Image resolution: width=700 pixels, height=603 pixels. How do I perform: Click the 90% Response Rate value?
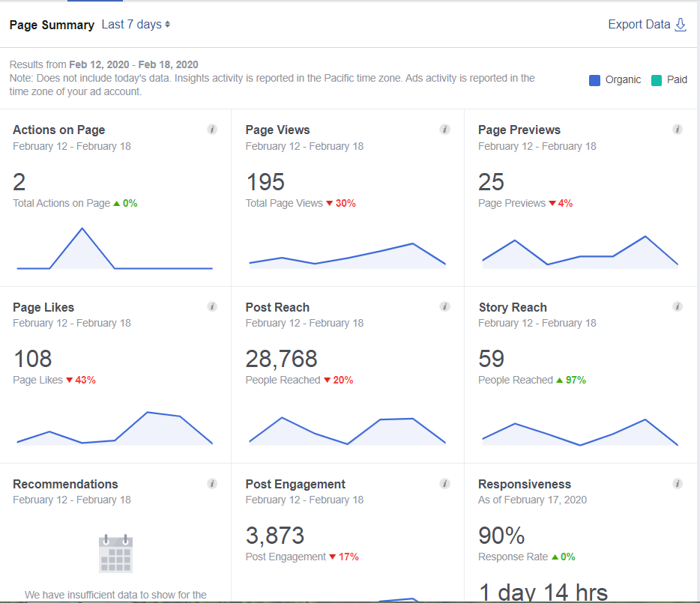(501, 536)
